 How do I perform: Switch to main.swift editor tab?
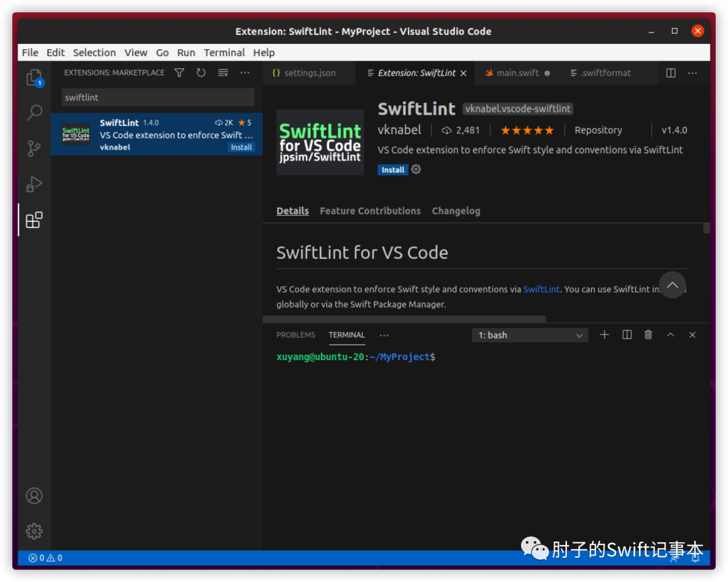point(517,73)
